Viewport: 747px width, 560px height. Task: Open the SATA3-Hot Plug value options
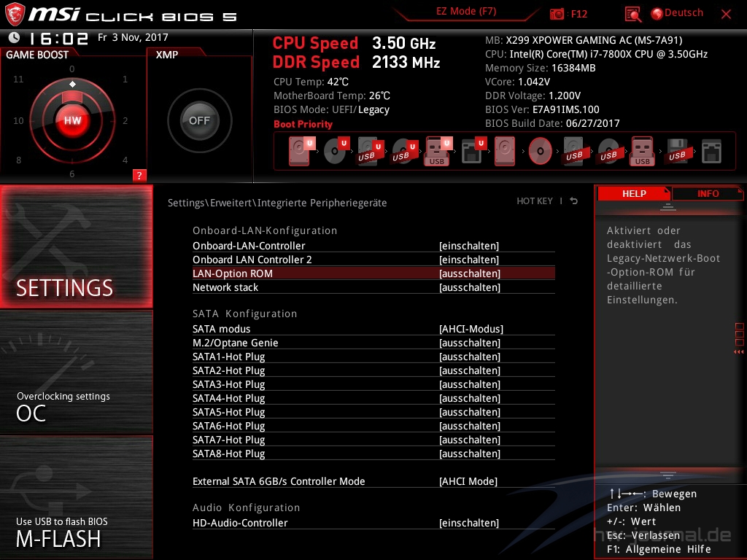(470, 384)
